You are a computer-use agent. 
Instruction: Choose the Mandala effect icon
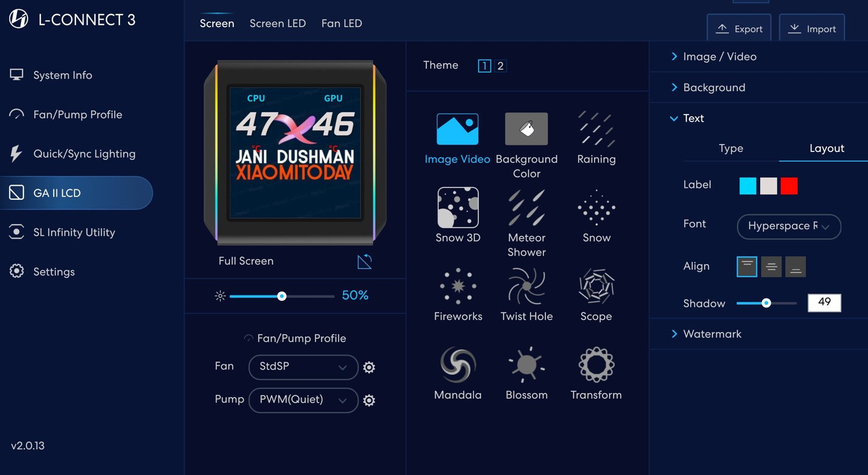click(x=458, y=365)
